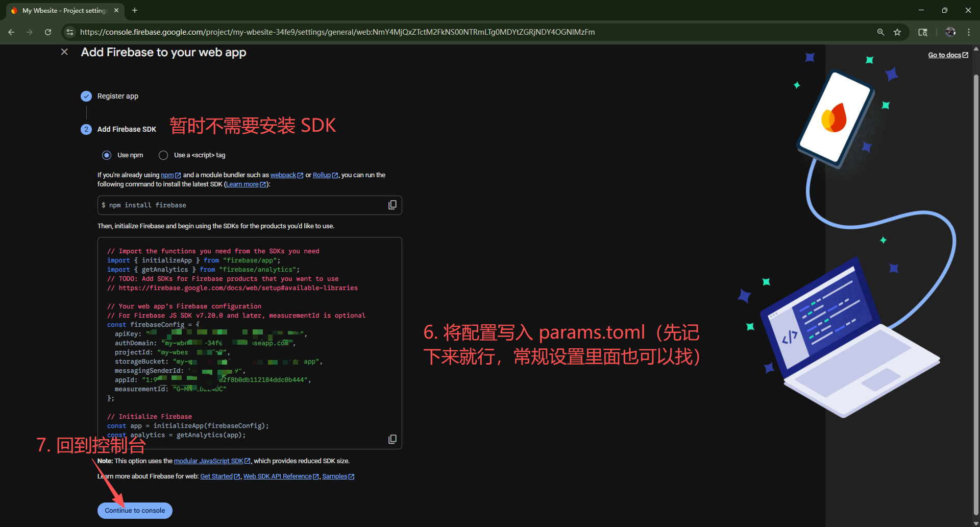This screenshot has height=527, width=980.
Task: Click the zoom magnifier icon in address bar
Action: pyautogui.click(x=880, y=32)
